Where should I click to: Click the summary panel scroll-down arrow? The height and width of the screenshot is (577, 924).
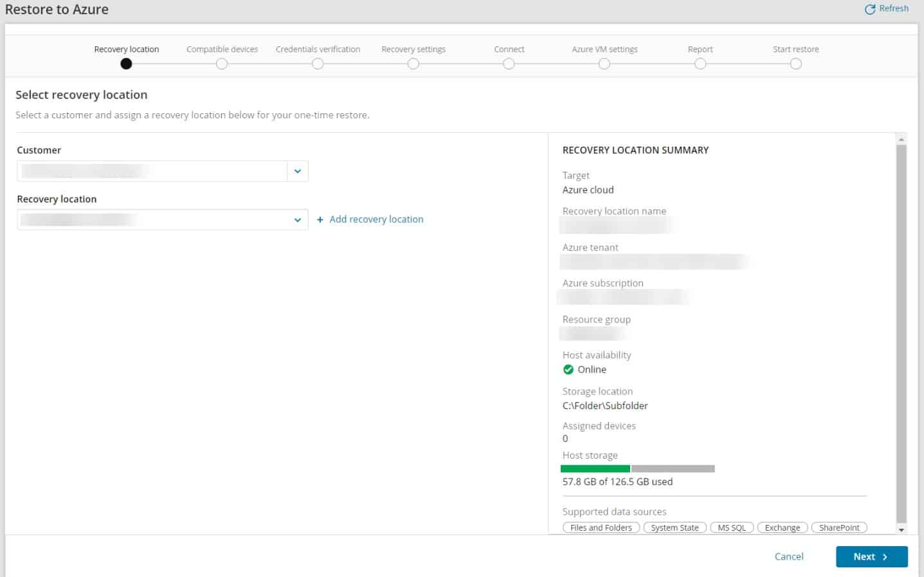(901, 530)
